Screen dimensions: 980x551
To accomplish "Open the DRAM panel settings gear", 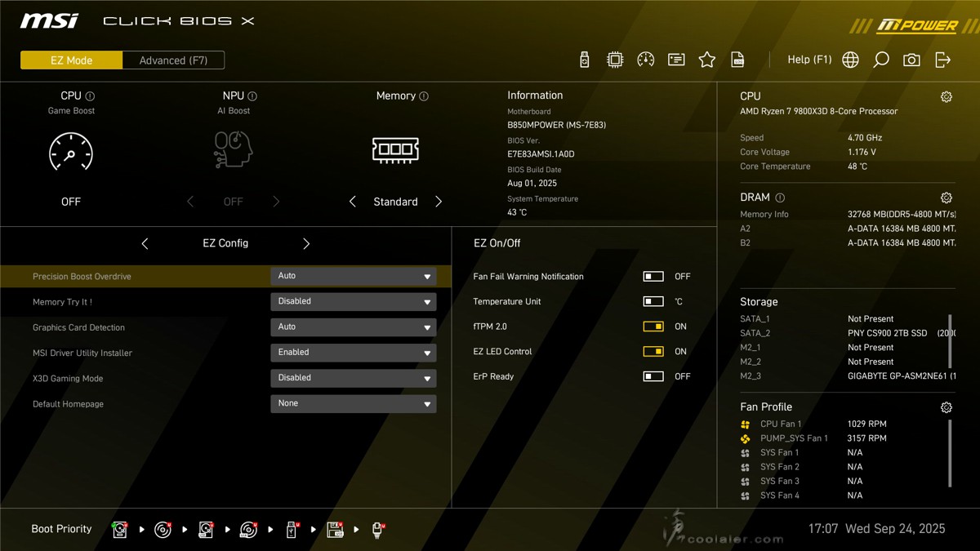I will [947, 198].
